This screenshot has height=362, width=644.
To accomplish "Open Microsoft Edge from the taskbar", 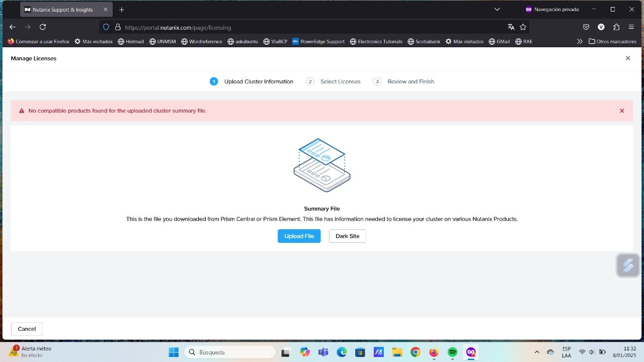I will click(x=342, y=352).
